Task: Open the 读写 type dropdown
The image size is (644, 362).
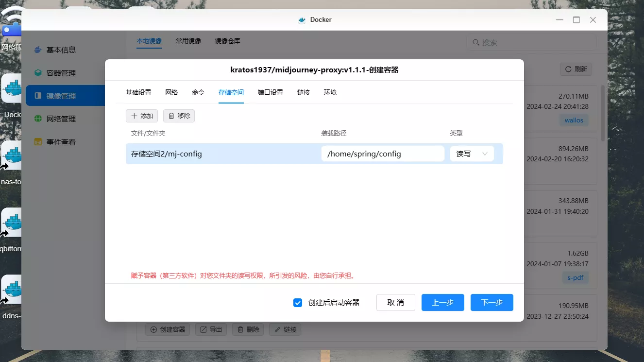Action: point(472,154)
